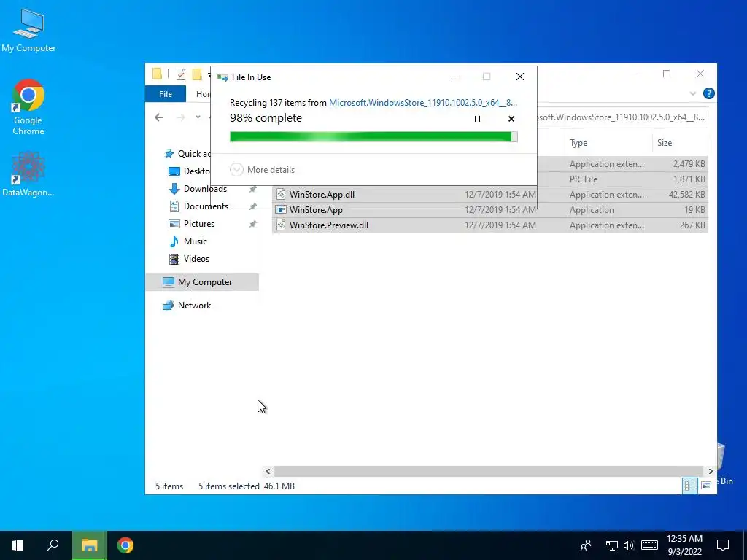Open Network in navigation pane
The image size is (747, 560).
pos(187,306)
